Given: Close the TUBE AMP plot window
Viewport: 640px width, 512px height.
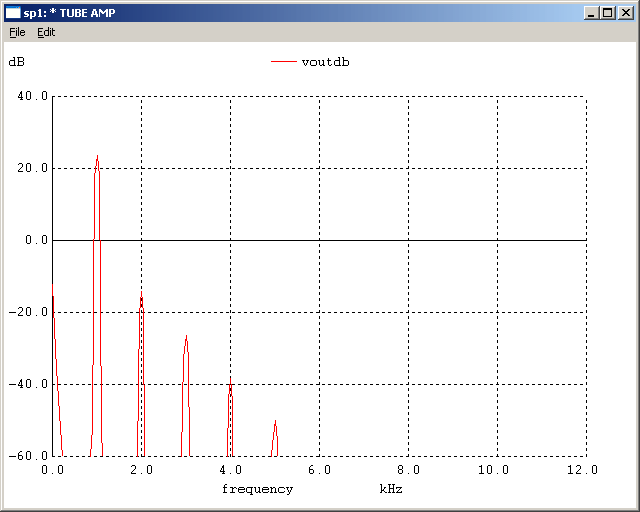Looking at the screenshot, I should click(x=625, y=13).
